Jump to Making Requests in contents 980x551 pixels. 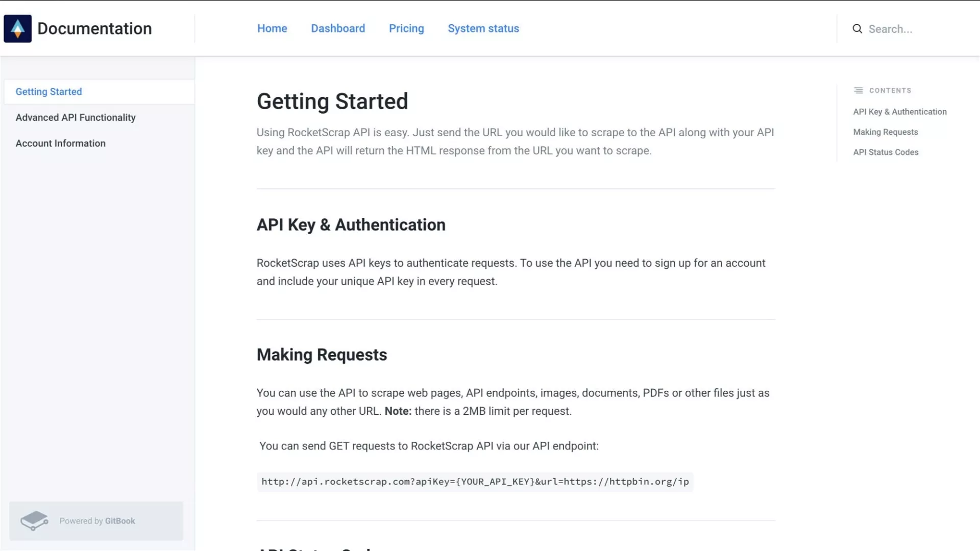coord(886,132)
